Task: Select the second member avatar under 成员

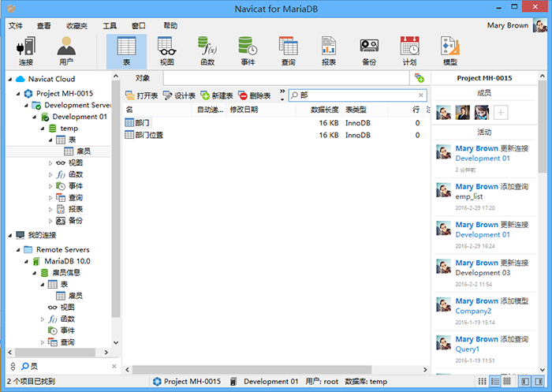Action: 463,113
